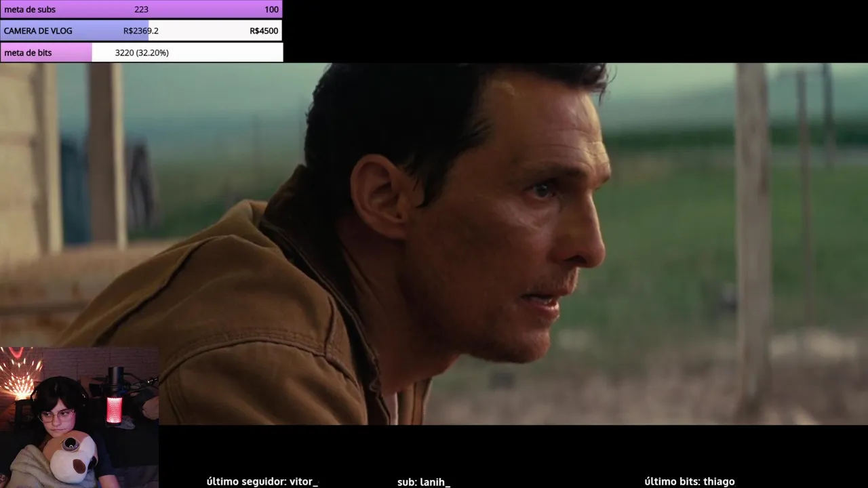Click the 3220 (32.20%) bits text

(x=142, y=53)
